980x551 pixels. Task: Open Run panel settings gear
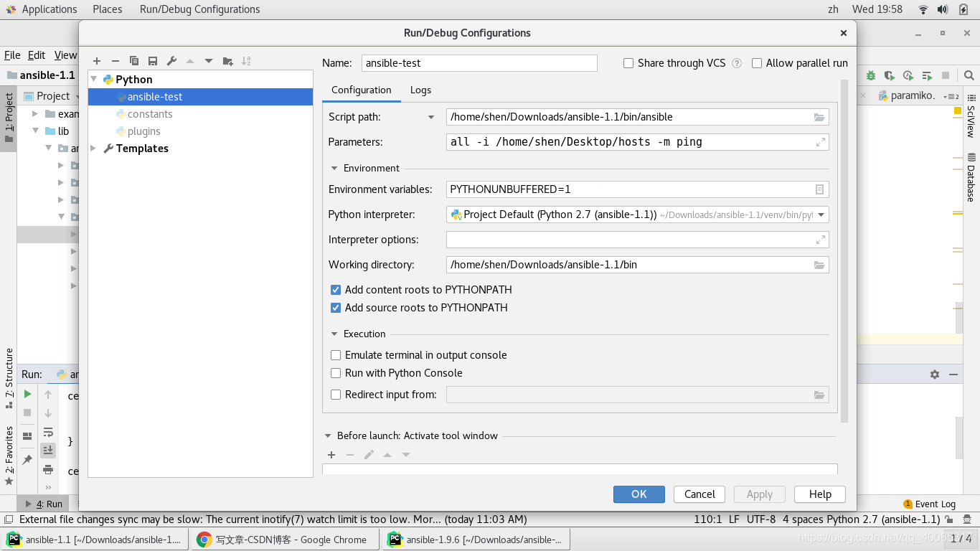point(935,375)
